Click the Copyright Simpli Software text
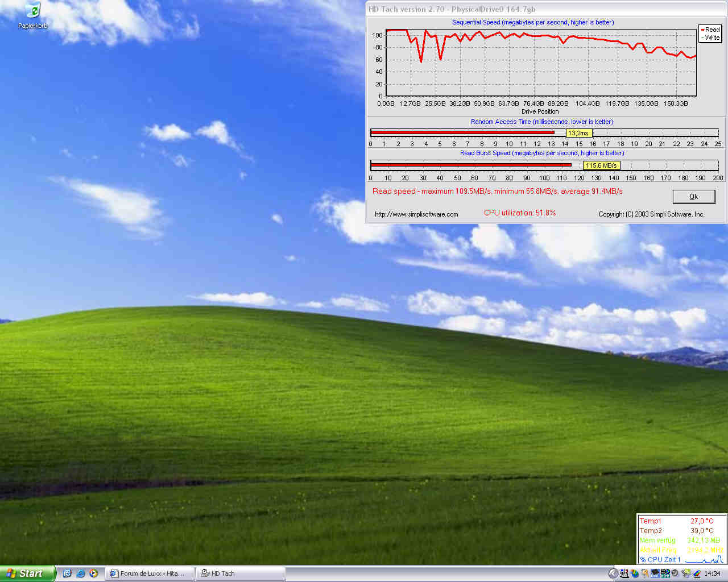The width and height of the screenshot is (728, 582). click(x=651, y=214)
